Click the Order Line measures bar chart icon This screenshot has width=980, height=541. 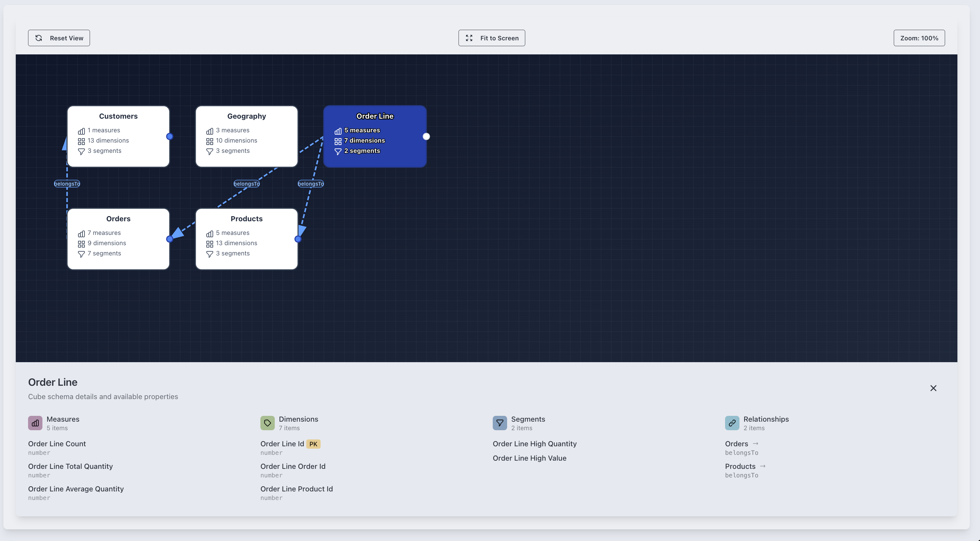[338, 131]
